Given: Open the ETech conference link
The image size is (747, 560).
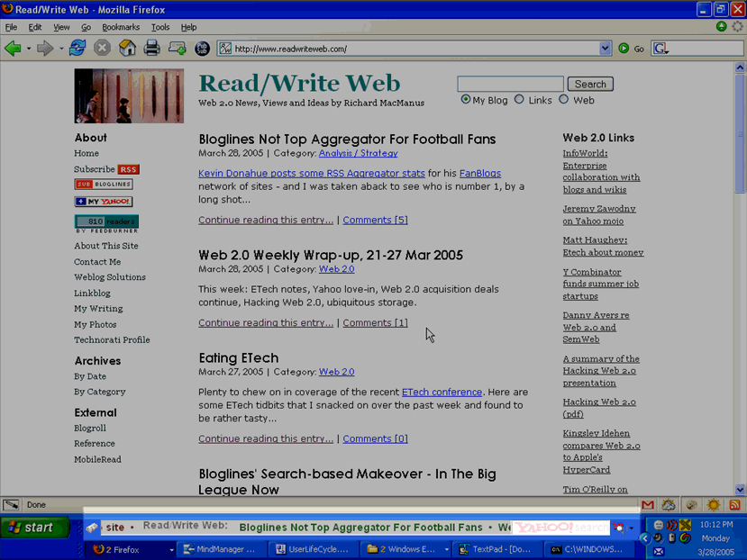Looking at the screenshot, I should coord(442,392).
